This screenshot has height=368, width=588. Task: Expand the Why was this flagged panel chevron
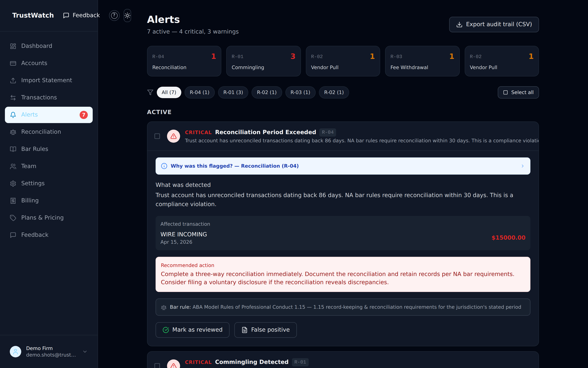[x=523, y=166]
